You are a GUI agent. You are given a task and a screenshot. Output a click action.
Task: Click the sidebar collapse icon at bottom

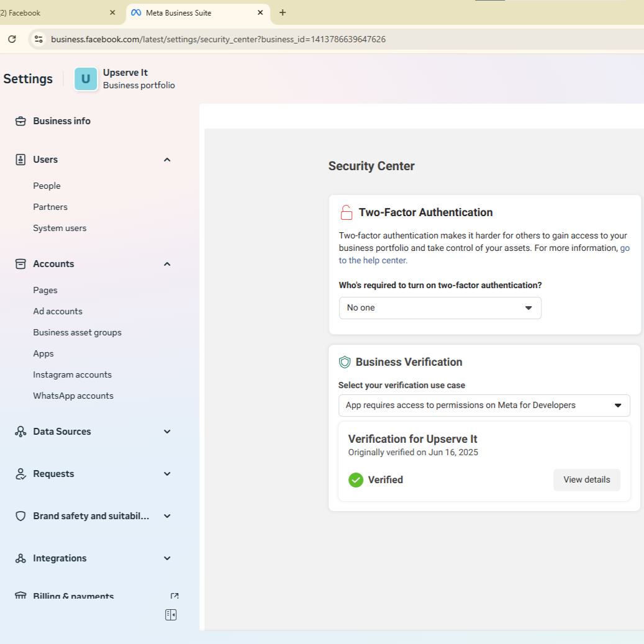point(170,614)
